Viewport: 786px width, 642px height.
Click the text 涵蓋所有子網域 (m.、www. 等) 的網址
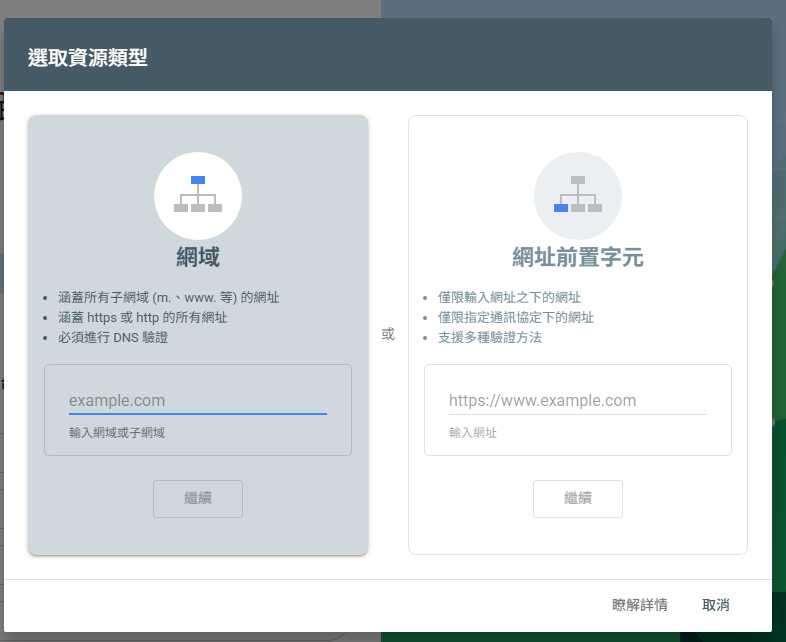(x=168, y=297)
